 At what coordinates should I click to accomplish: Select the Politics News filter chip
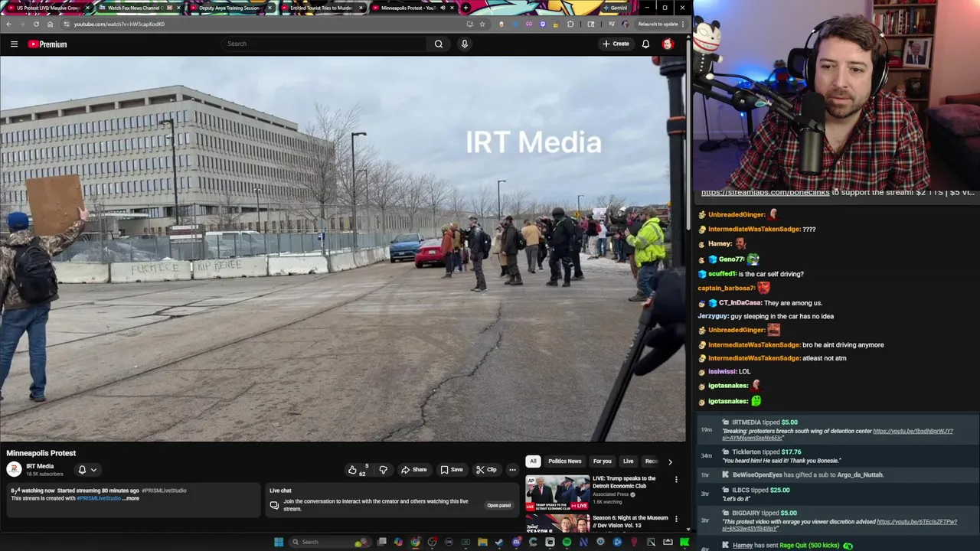click(565, 461)
